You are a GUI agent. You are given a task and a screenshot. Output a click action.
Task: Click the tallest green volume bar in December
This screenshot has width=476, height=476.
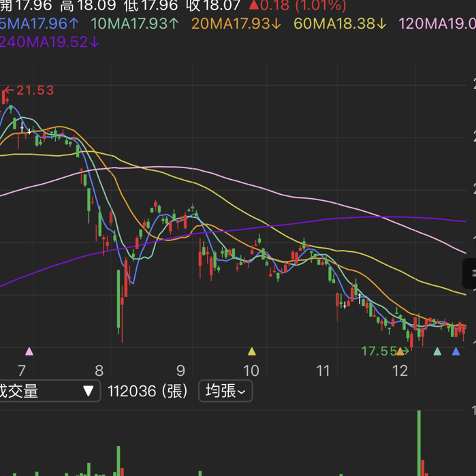pos(418,443)
